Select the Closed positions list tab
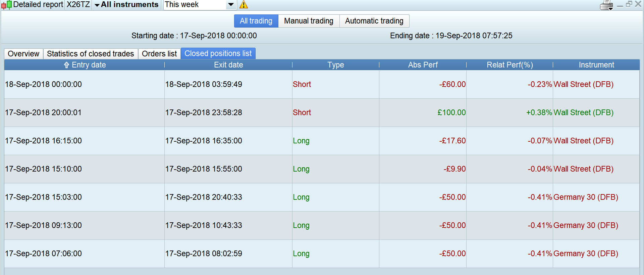The image size is (644, 275). (x=218, y=54)
